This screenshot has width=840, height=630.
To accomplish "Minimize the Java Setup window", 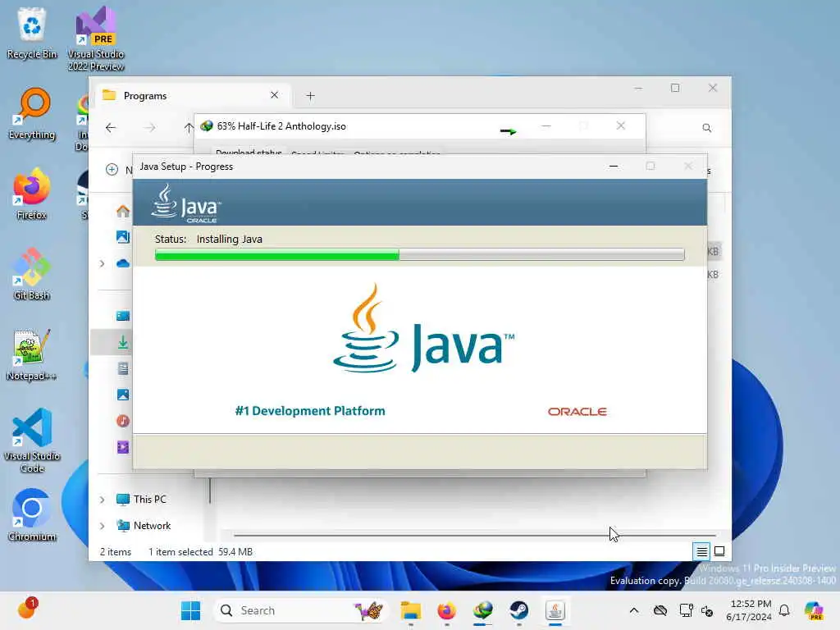I will point(614,167).
